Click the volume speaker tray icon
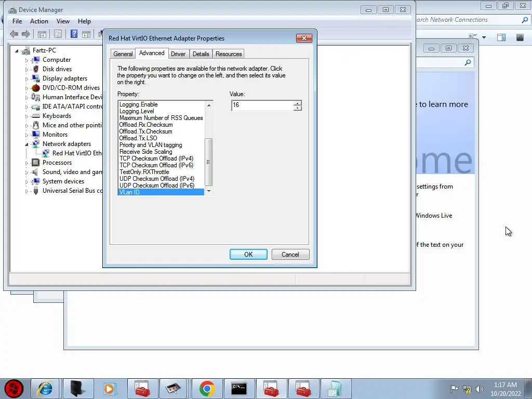The width and height of the screenshot is (532, 399). pyautogui.click(x=480, y=389)
